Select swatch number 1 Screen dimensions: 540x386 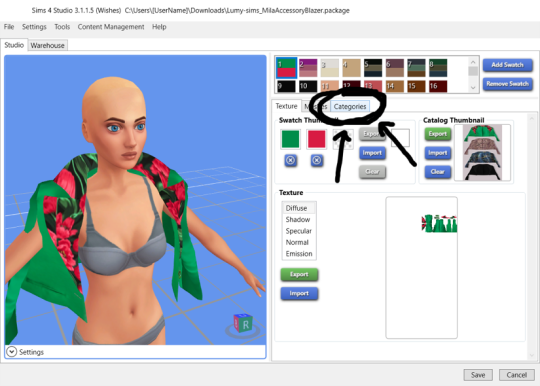286,68
